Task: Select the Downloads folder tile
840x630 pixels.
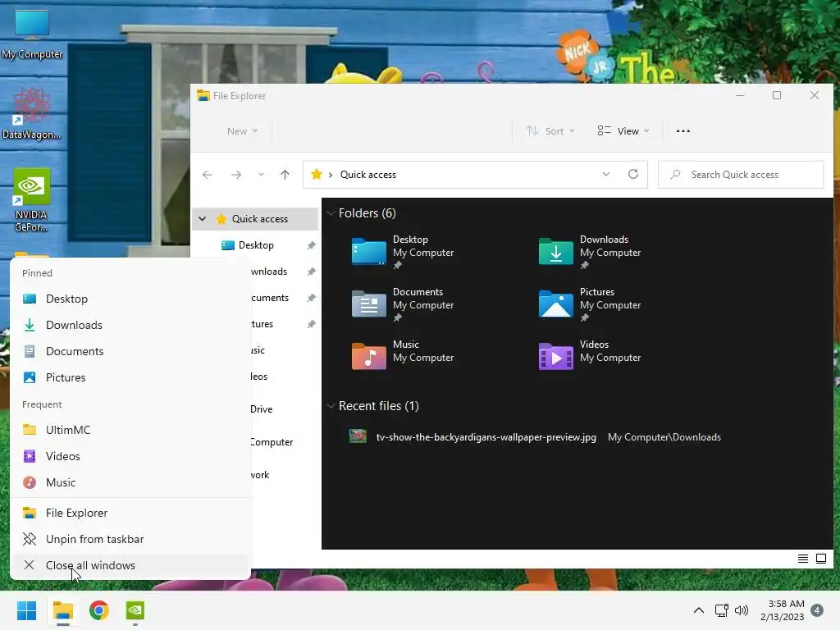Action: [x=590, y=252]
